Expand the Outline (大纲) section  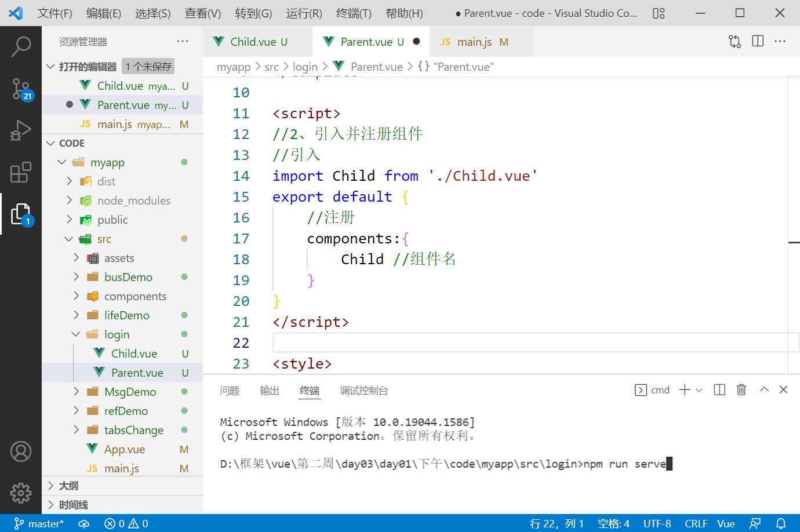coord(51,486)
